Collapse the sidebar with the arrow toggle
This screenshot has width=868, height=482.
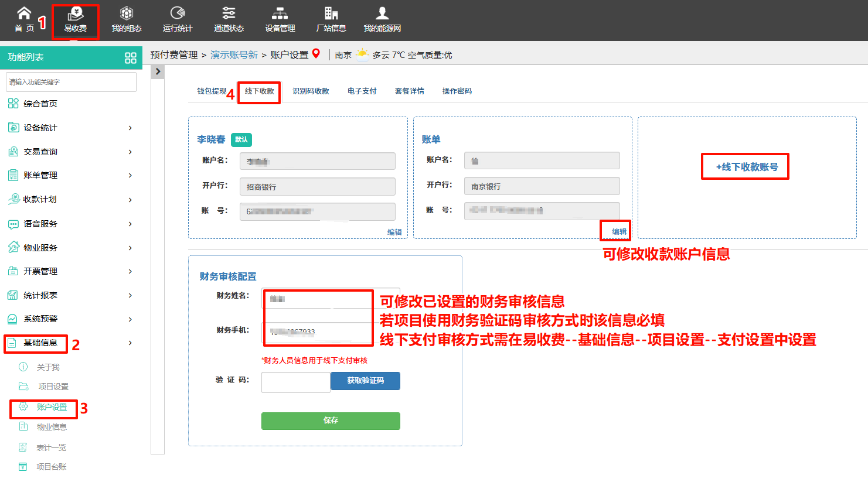coord(158,71)
